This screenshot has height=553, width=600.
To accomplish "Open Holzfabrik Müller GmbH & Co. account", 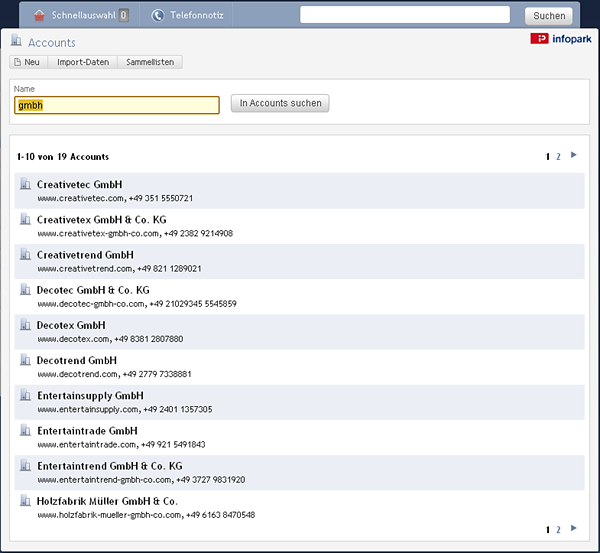I will [x=108, y=501].
